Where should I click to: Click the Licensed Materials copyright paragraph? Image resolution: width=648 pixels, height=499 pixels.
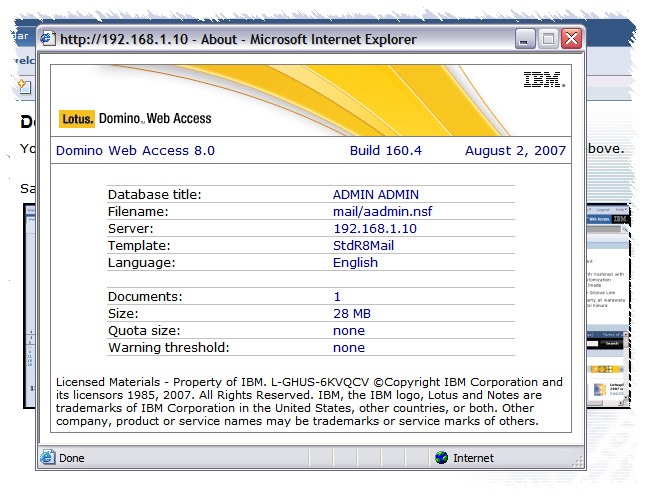point(309,401)
